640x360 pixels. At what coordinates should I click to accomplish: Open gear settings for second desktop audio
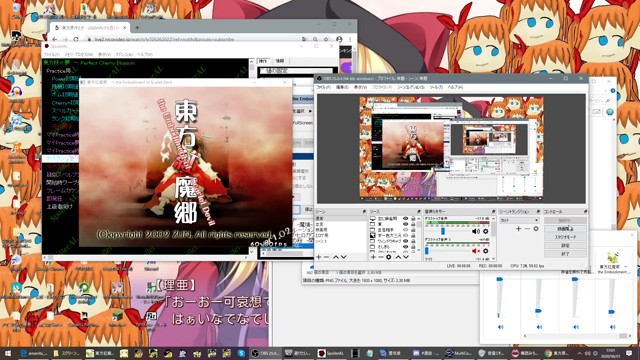point(486,251)
